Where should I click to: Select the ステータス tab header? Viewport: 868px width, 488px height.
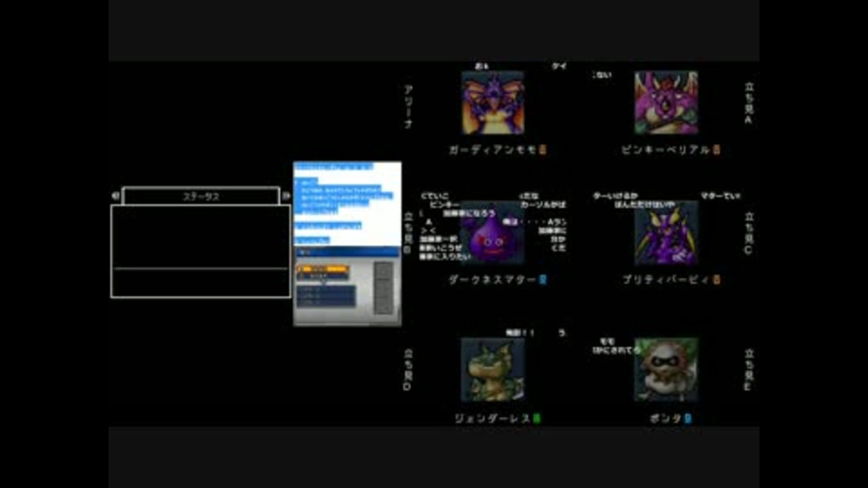201,196
